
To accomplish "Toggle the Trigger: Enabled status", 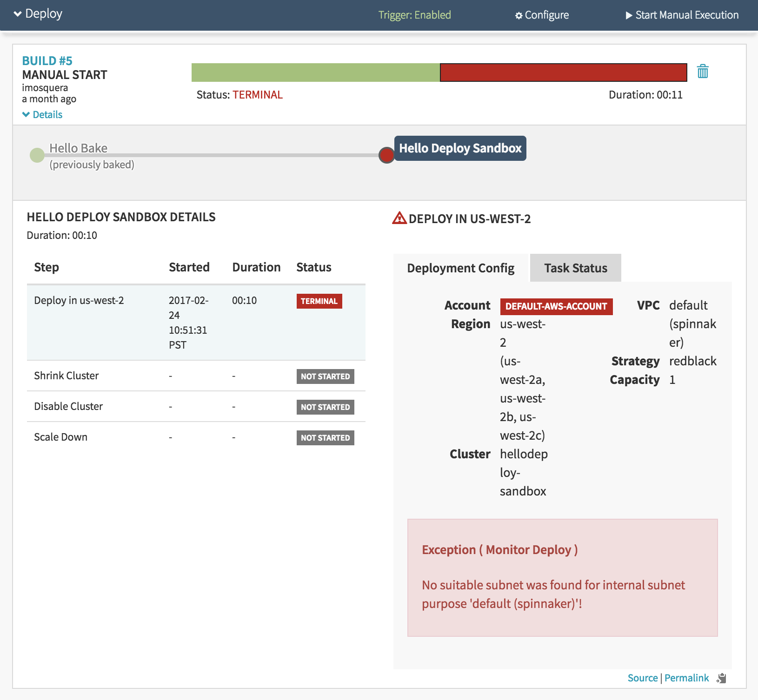I will coord(414,15).
